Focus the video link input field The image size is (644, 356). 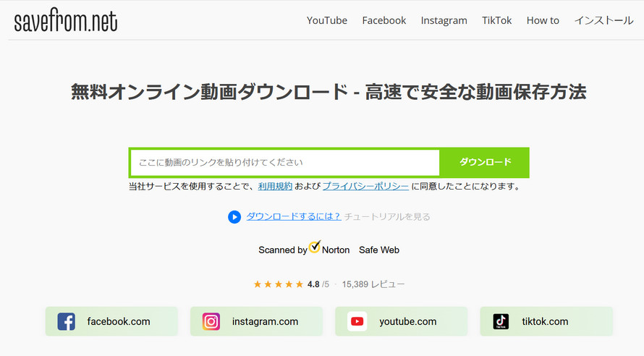pyautogui.click(x=285, y=163)
